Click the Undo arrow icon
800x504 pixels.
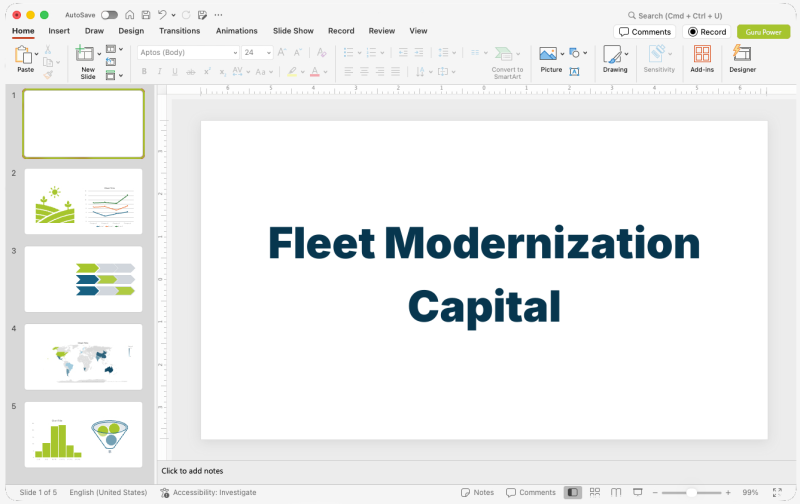pyautogui.click(x=162, y=15)
